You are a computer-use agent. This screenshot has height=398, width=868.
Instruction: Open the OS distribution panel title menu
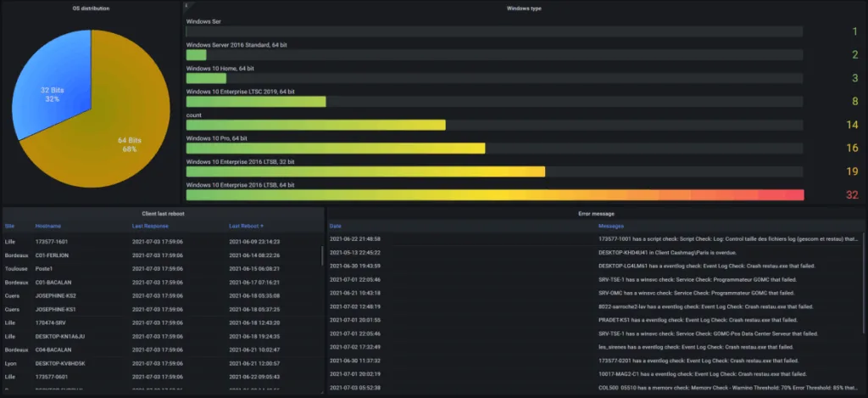tap(92, 8)
